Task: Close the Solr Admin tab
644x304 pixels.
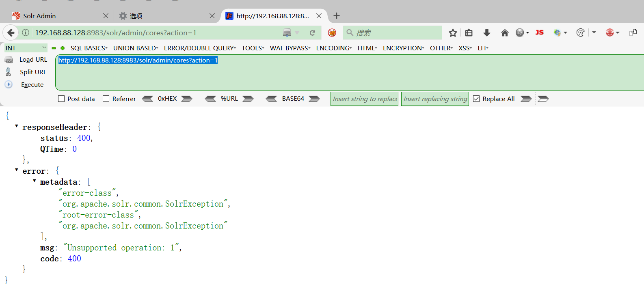Action: [106, 16]
